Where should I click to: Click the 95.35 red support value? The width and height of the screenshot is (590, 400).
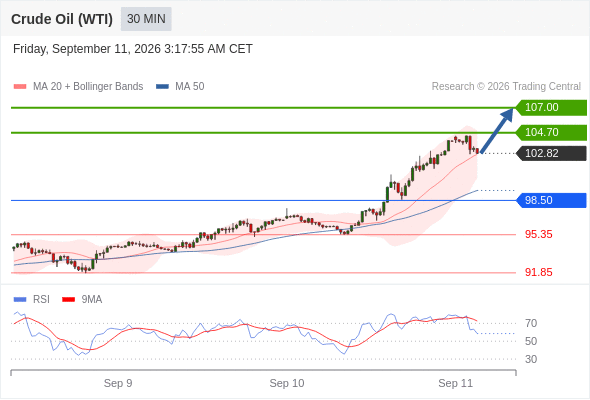[x=538, y=234]
